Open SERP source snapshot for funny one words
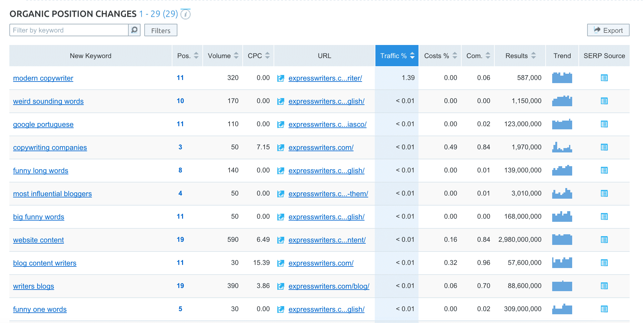Screen dimensions: 644x323 point(604,309)
